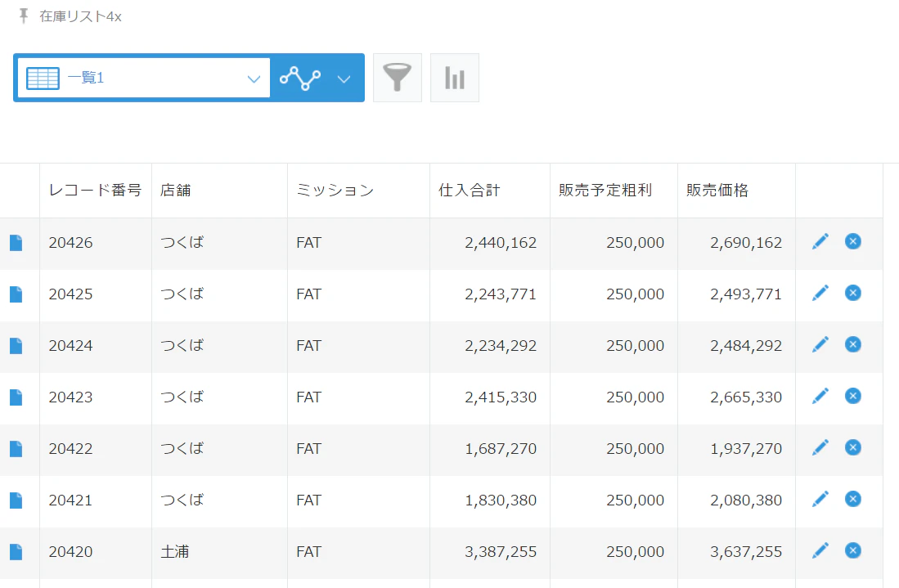Screen dimensions: 899x588
Task: Click the graph line view icon
Action: point(300,78)
